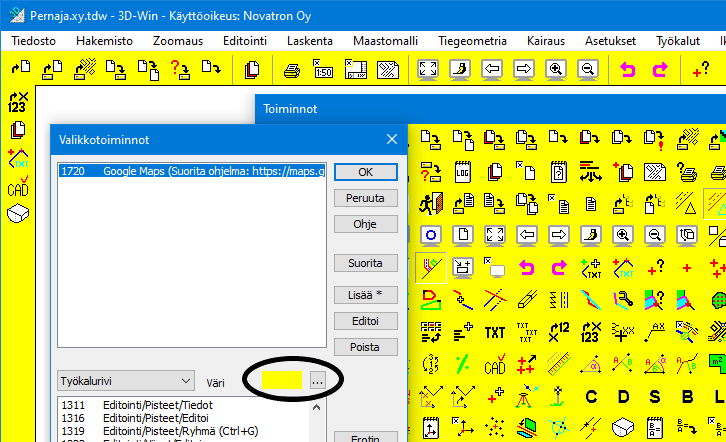726x442 pixels.
Task: Open the Laskenta menu
Action: point(308,41)
